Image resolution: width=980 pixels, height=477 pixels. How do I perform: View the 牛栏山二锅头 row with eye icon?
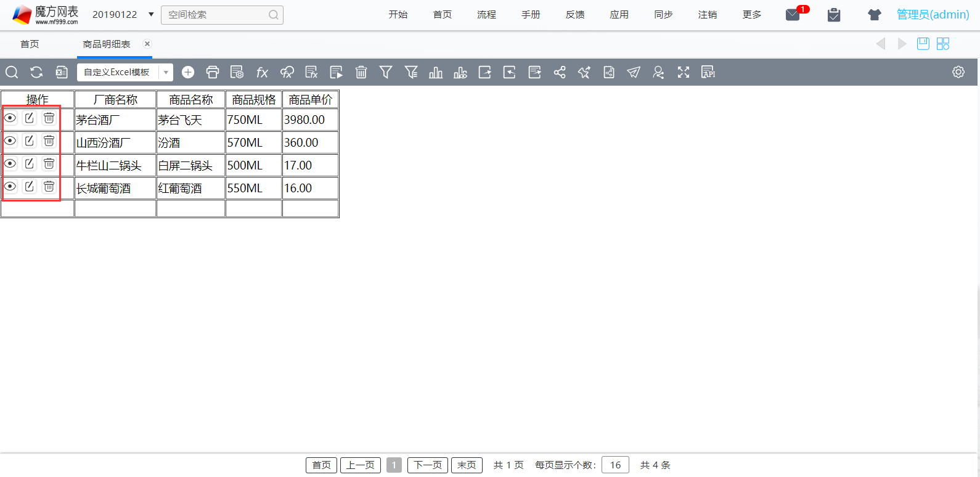coord(10,163)
